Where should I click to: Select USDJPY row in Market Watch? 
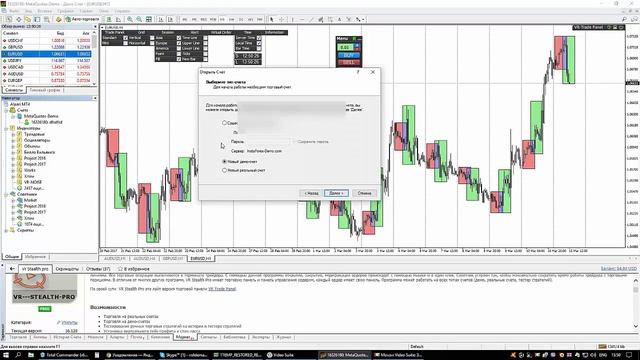(x=46, y=60)
